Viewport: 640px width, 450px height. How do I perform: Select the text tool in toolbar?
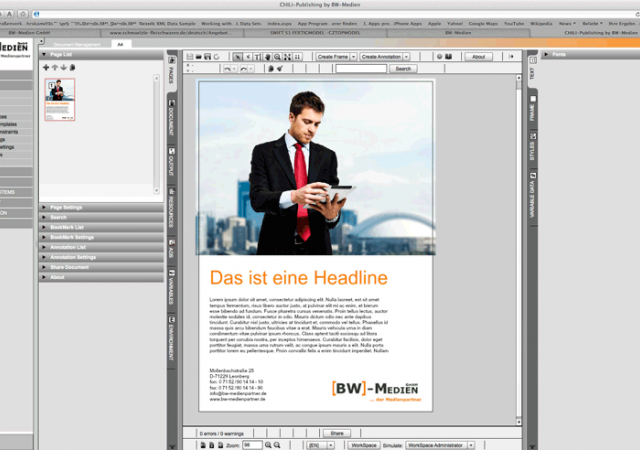[x=256, y=57]
